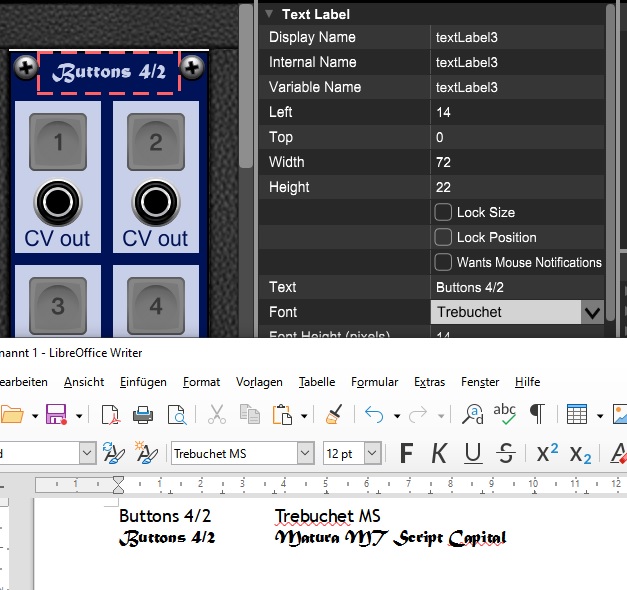Insert a table using the table icon
The image size is (627, 590).
click(577, 414)
